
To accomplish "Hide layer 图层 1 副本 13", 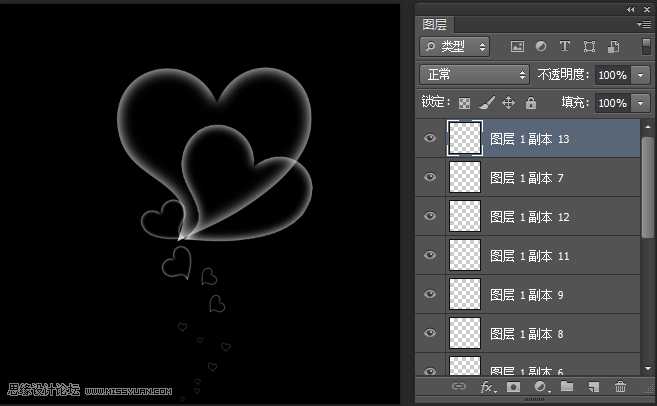I will point(430,139).
